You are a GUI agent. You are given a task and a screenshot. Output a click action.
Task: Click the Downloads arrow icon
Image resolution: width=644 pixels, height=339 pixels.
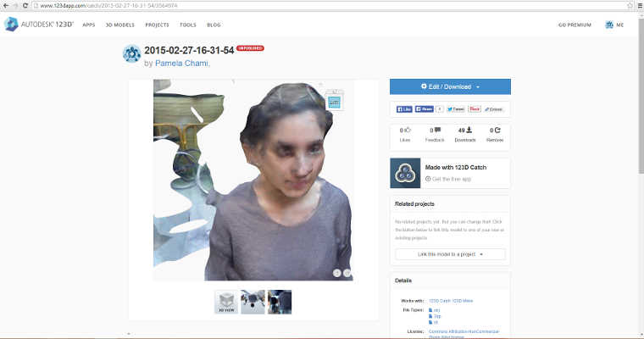[x=469, y=131]
